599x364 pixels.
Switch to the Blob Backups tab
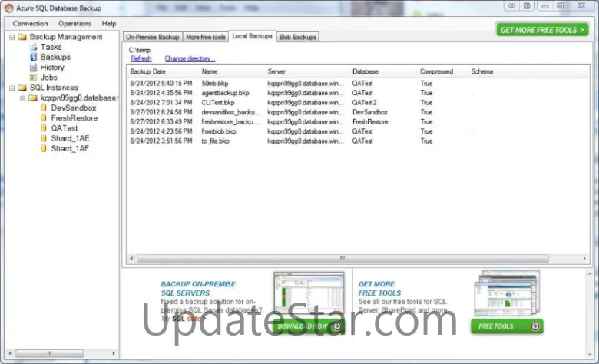[298, 37]
